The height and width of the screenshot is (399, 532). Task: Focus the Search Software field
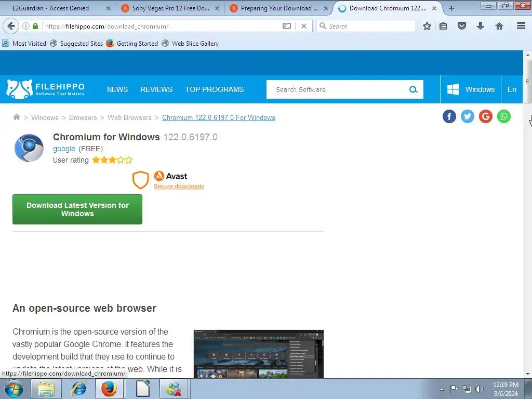click(x=338, y=89)
